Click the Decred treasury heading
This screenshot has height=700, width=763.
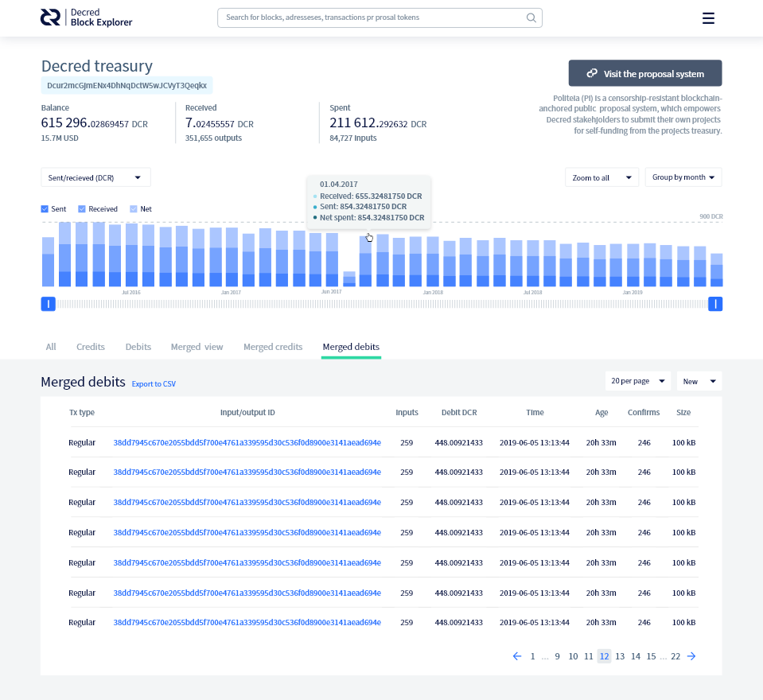pos(97,66)
